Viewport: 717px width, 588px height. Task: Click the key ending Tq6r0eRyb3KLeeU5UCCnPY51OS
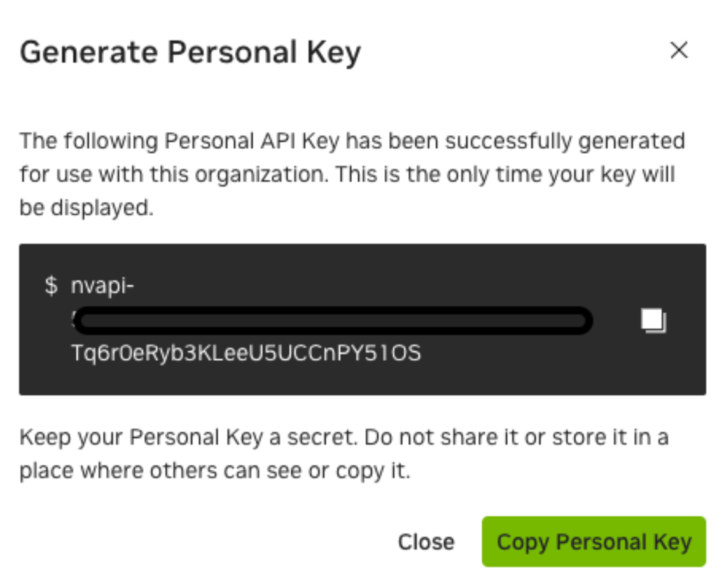[x=246, y=353]
